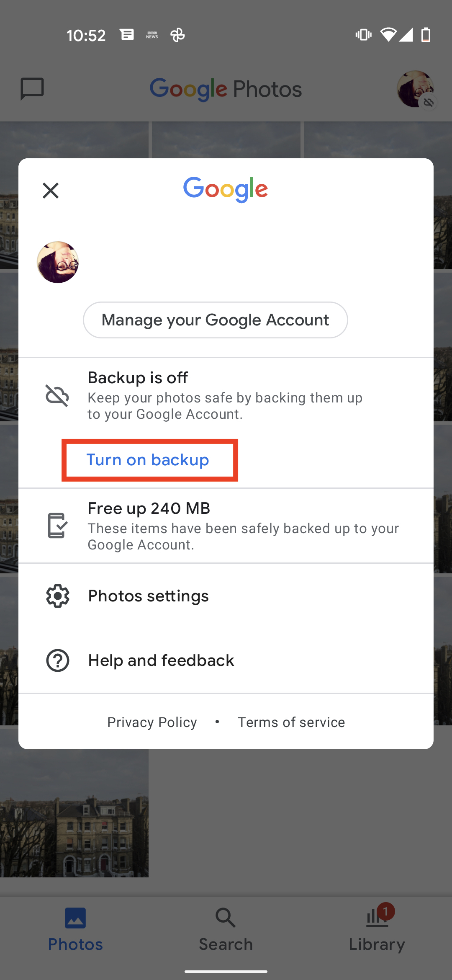
Task: Open the Terms of service link
Action: click(291, 722)
